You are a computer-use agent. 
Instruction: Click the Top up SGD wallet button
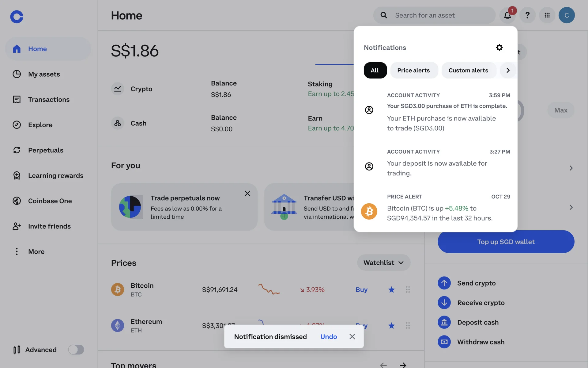point(506,242)
